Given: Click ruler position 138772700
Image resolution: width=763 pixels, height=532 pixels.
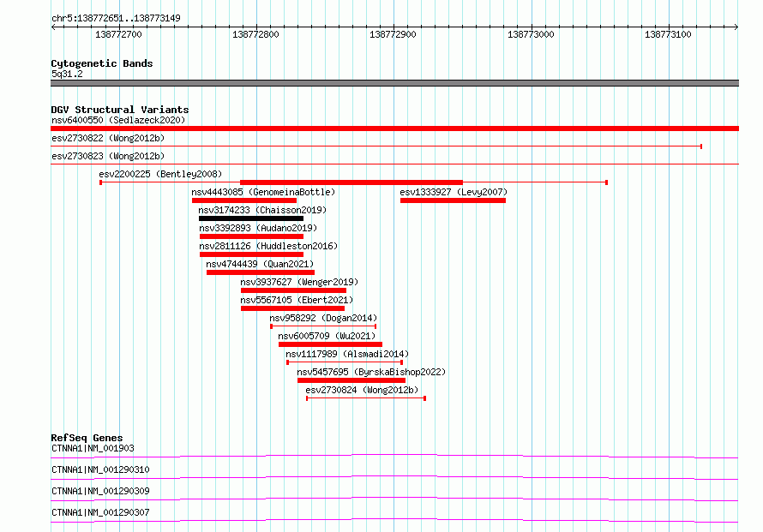Looking at the screenshot, I should tap(118, 34).
